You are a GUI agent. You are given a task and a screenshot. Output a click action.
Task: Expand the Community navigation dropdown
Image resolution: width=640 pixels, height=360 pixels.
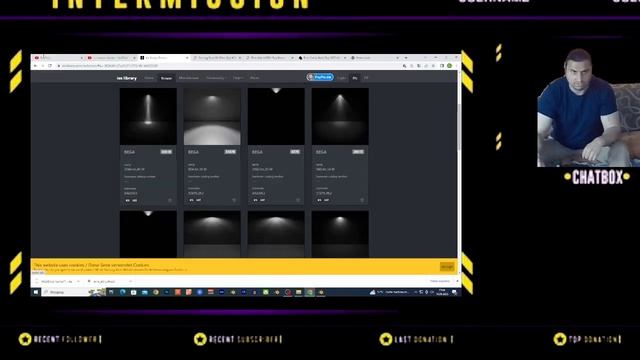point(216,78)
